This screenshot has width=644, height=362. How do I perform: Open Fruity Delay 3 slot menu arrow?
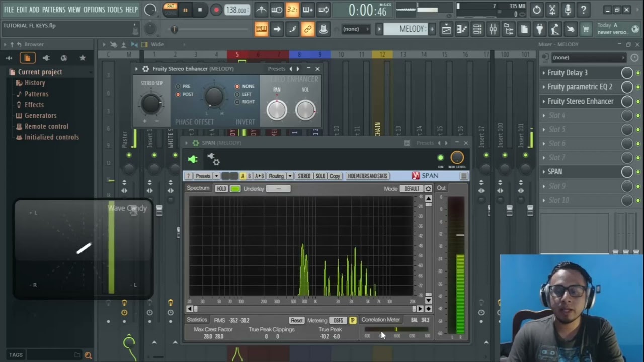543,73
